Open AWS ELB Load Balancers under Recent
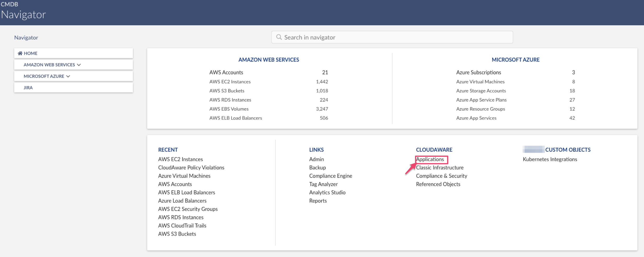The height and width of the screenshot is (257, 644). [186, 193]
